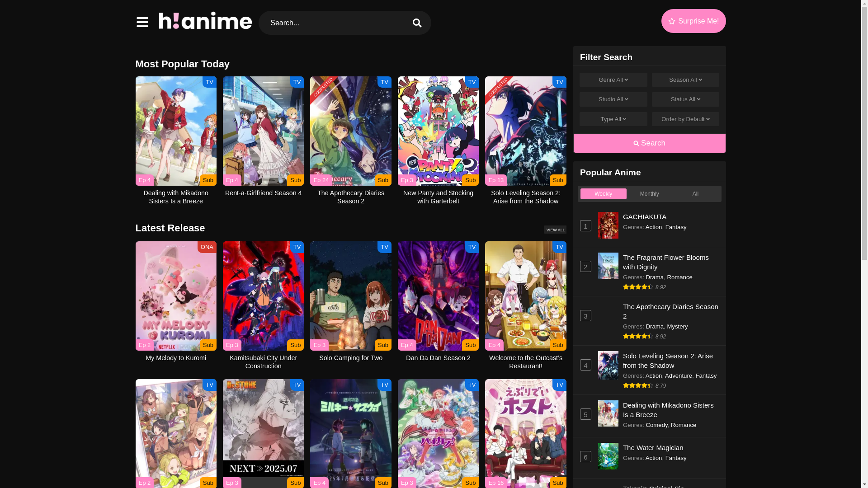The height and width of the screenshot is (488, 868).
Task: Click Solo Camping for Two title
Action: 351,358
